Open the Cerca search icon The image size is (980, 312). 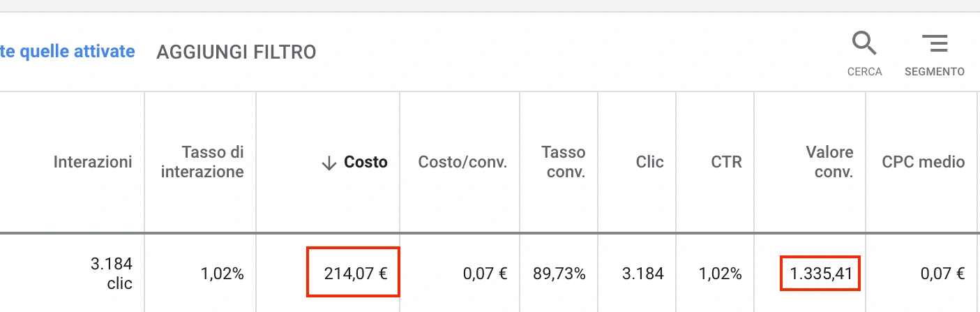coord(864,44)
